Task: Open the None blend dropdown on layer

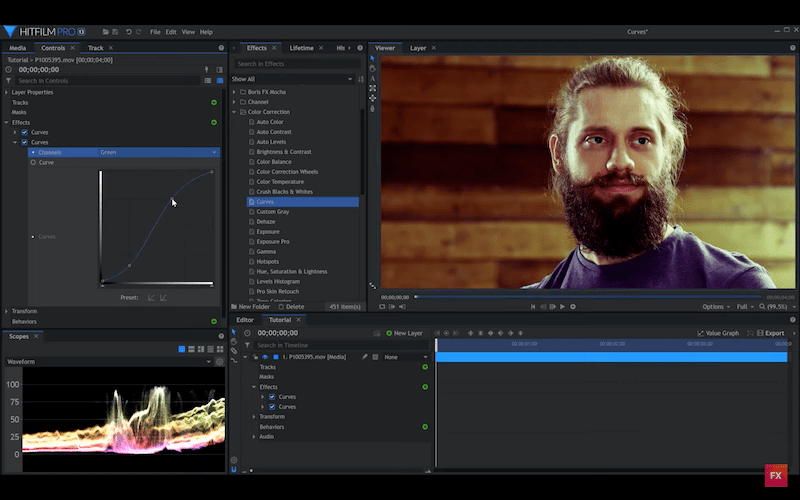Action: [406, 357]
